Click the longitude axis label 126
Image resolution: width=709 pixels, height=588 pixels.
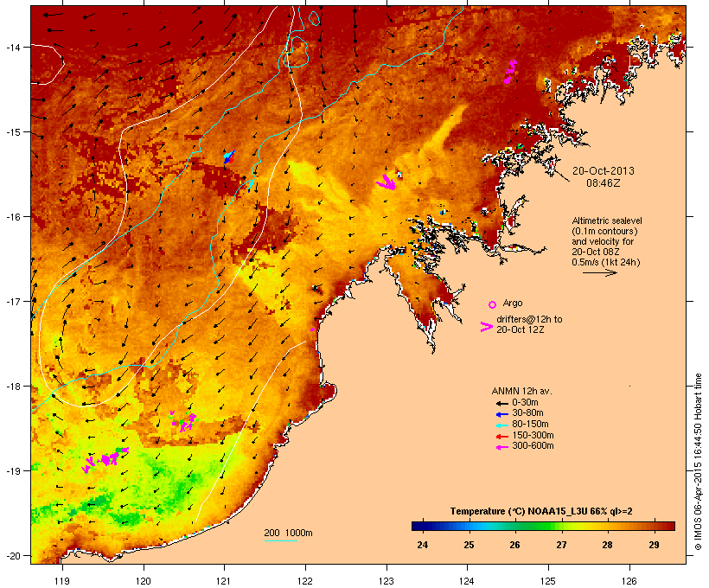click(x=629, y=581)
